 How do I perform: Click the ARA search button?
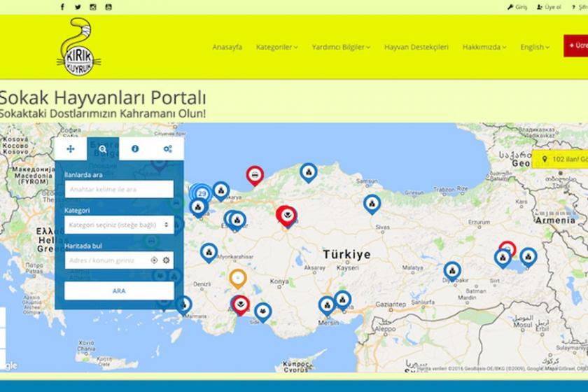[119, 290]
